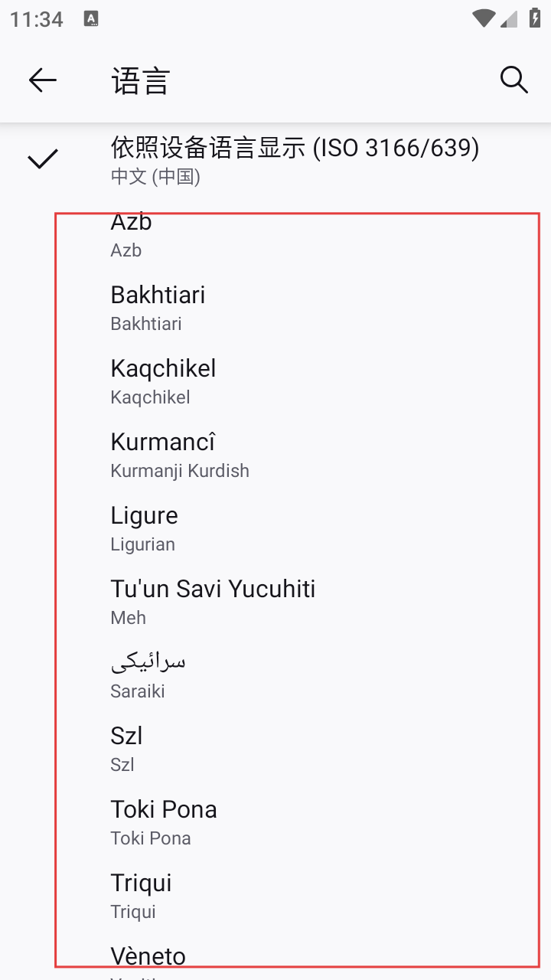Tap the 语言 page title
Image resolution: width=551 pixels, height=980 pixels.
point(140,80)
